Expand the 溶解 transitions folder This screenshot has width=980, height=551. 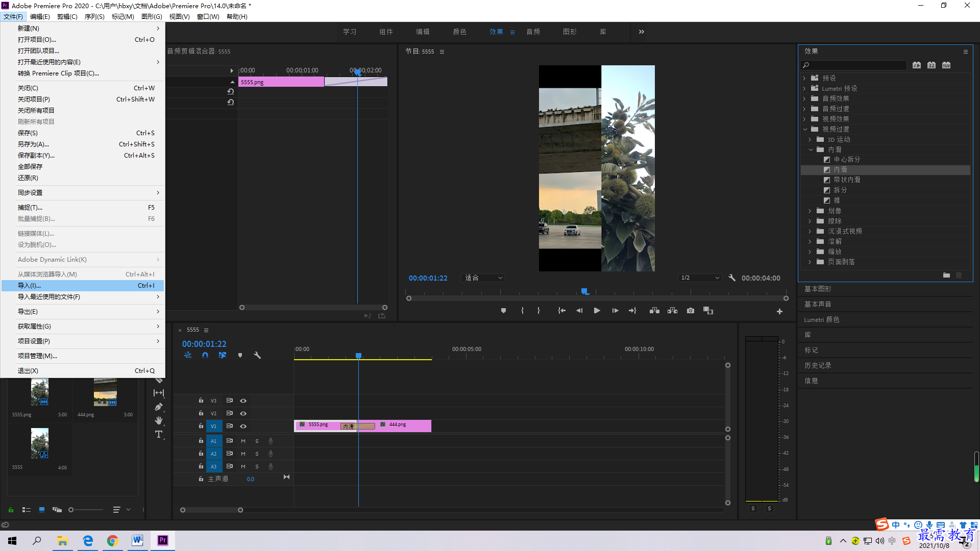[810, 241]
